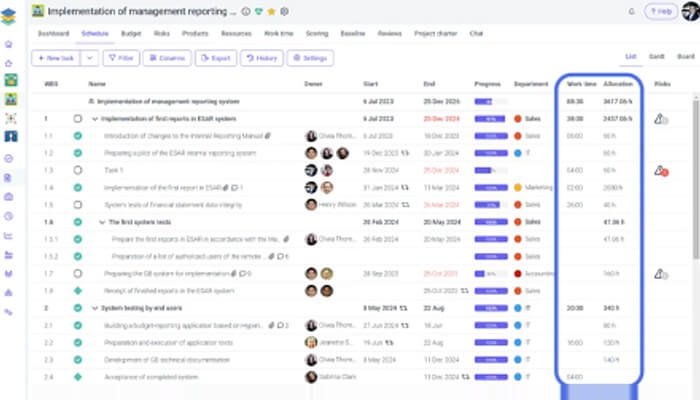700x400 pixels.
Task: Click the project avatar icon beside title
Action: coord(38,11)
